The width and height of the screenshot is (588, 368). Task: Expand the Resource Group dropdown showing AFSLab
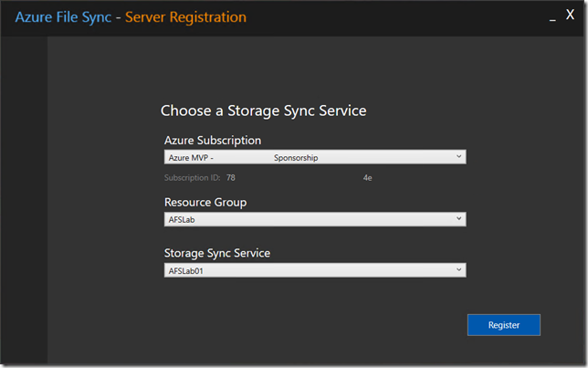pos(315,219)
